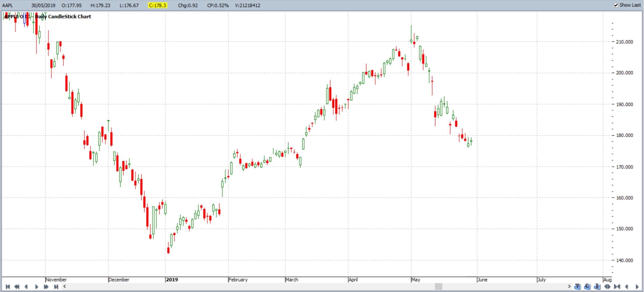Click the high price H:179.23
Image resolution: width=644 pixels, height=292 pixels.
coord(100,5)
